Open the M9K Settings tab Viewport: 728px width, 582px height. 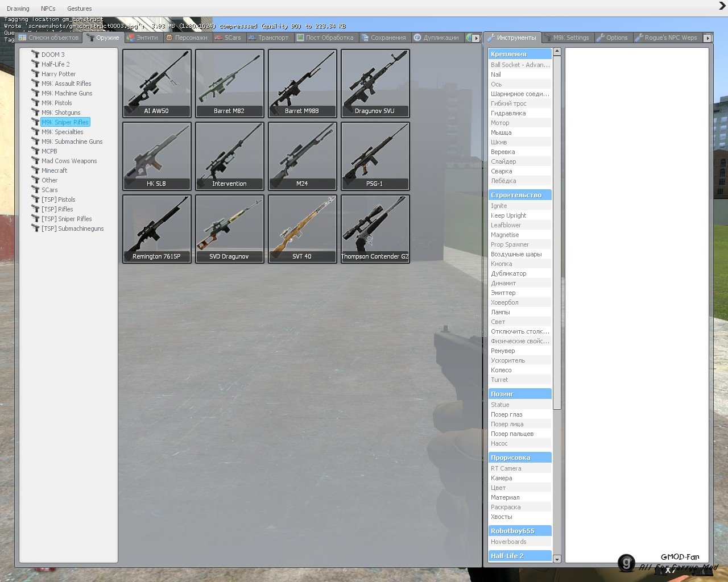[x=567, y=38]
